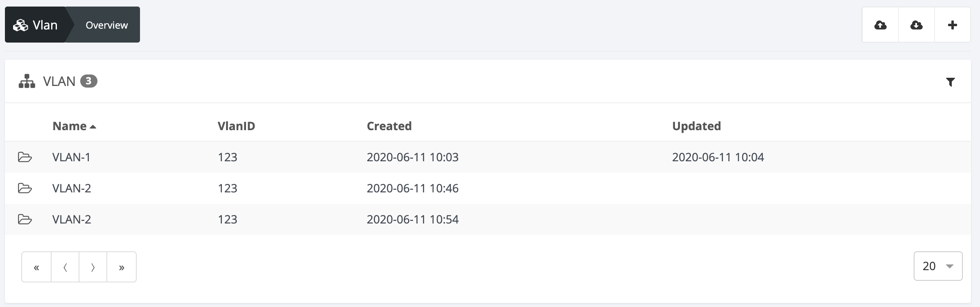Click the upload (import) cloud icon

pos(881,25)
